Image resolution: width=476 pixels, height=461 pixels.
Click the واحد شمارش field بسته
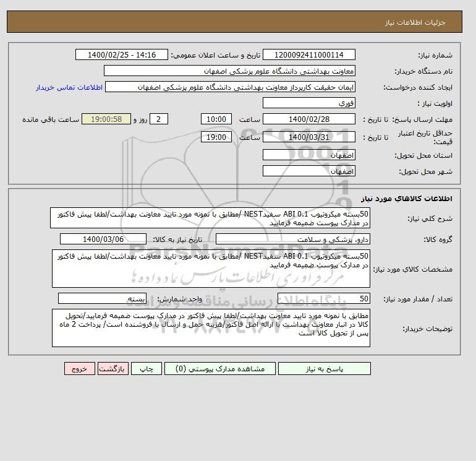click(x=102, y=298)
